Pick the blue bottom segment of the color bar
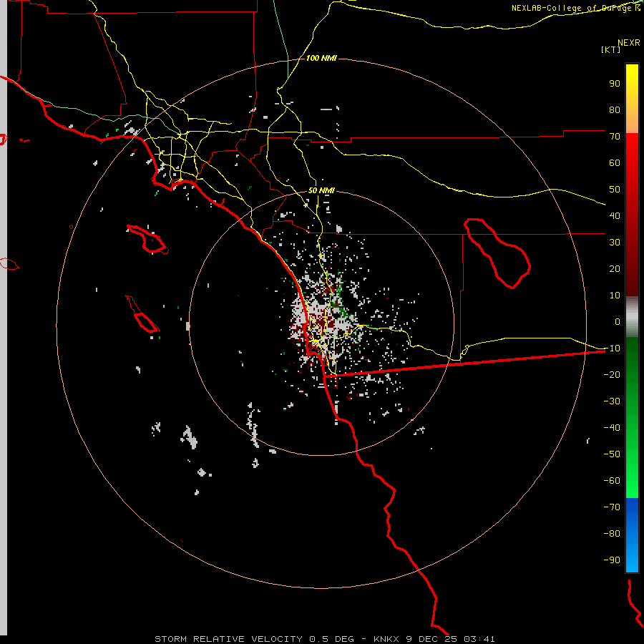 pyautogui.click(x=632, y=535)
